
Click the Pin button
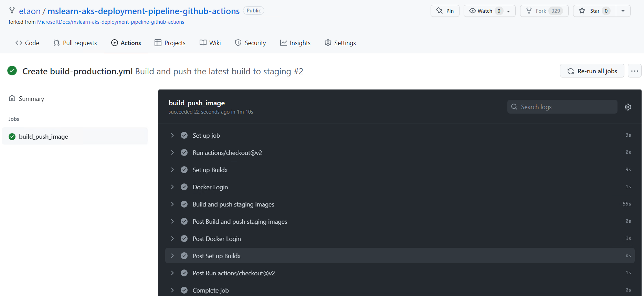pos(445,11)
